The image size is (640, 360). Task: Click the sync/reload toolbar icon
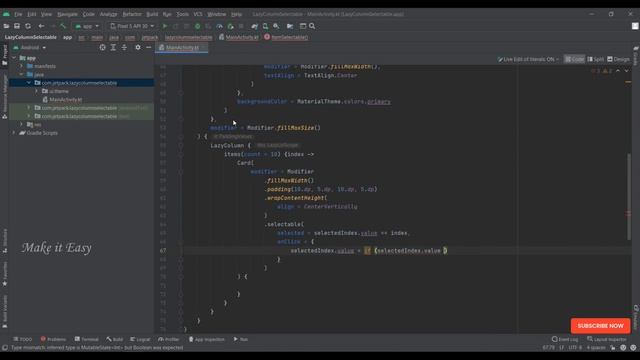[28, 26]
